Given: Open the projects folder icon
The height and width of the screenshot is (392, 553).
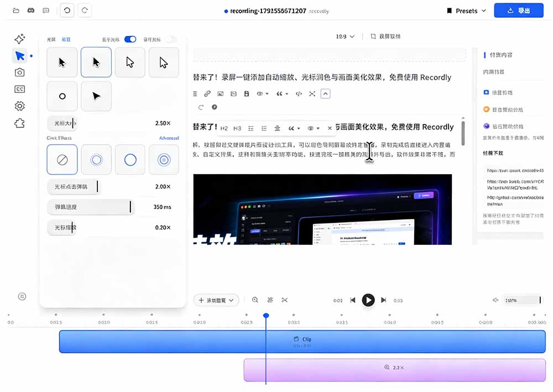Looking at the screenshot, I should tap(16, 11).
